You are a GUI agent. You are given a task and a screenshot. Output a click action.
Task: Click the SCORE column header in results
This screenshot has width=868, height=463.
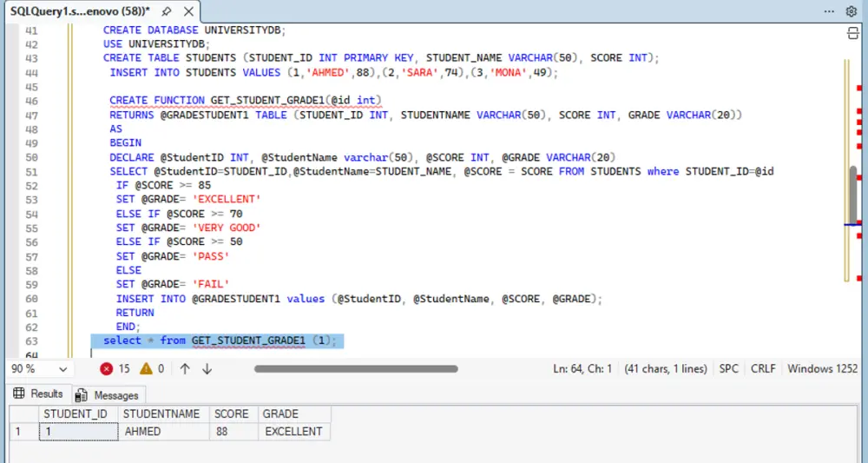click(233, 414)
